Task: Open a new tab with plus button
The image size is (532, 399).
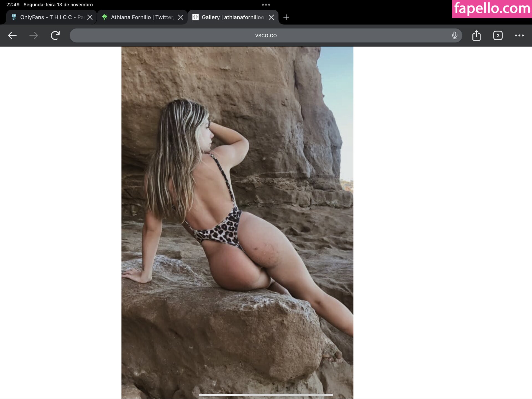Action: point(286,17)
